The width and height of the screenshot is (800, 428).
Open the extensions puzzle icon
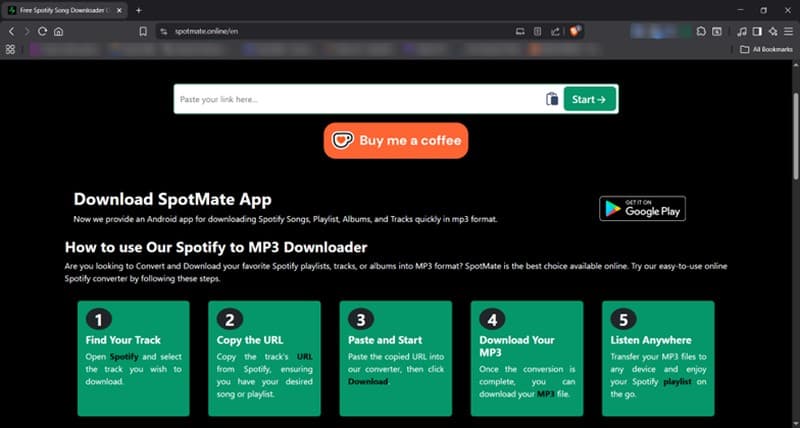click(701, 32)
